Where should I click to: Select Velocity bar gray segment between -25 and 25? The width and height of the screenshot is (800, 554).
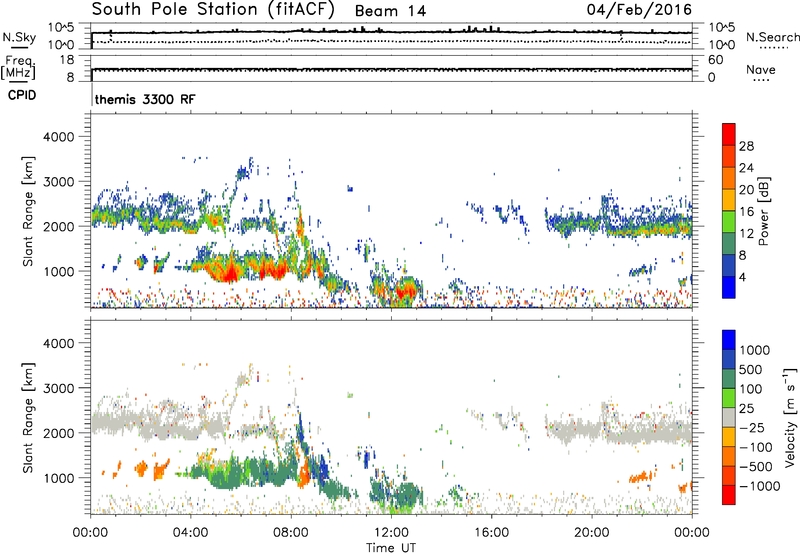pos(729,417)
